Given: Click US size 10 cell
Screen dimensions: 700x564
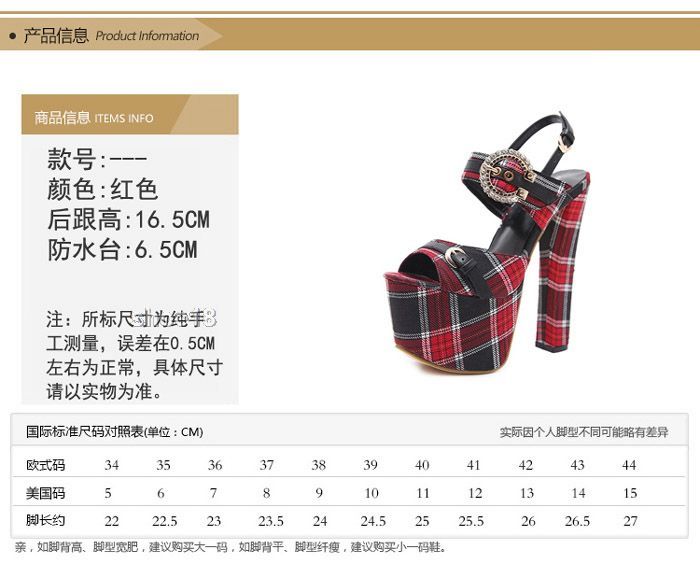Looking at the screenshot, I should click(x=371, y=493).
